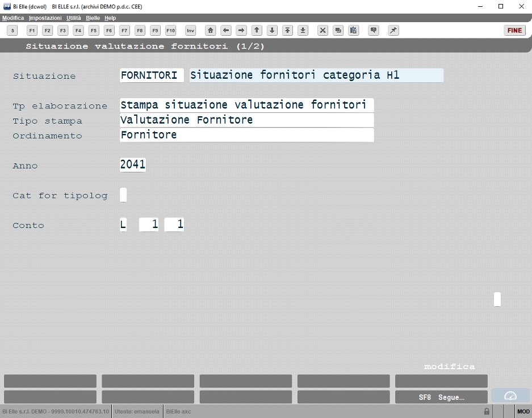This screenshot has width=532, height=418.
Task: Select the Tipo stampa field
Action: click(x=247, y=120)
